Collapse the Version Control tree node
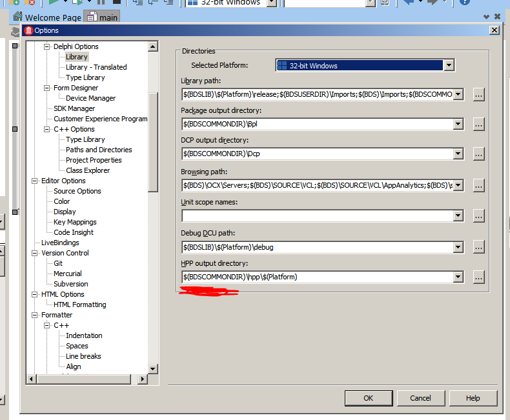 pyautogui.click(x=34, y=253)
